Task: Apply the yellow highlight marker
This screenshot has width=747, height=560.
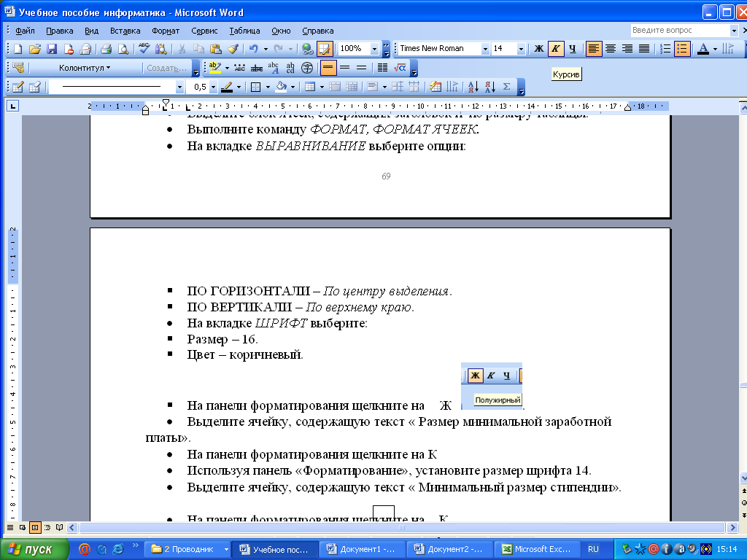Action: 215,68
